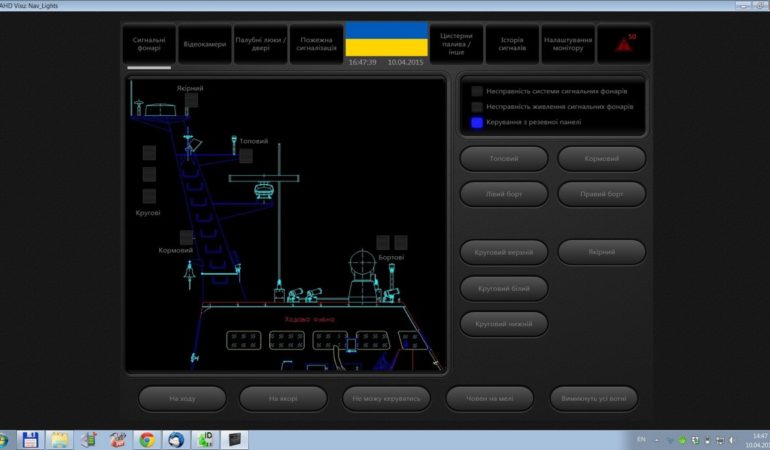Click the red alarm warning triangle icon
The image size is (770, 450).
click(x=624, y=44)
